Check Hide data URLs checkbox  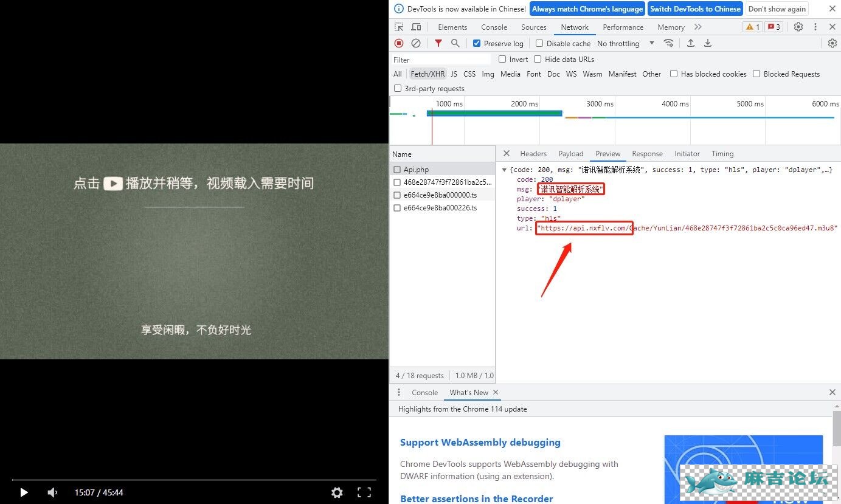point(538,59)
